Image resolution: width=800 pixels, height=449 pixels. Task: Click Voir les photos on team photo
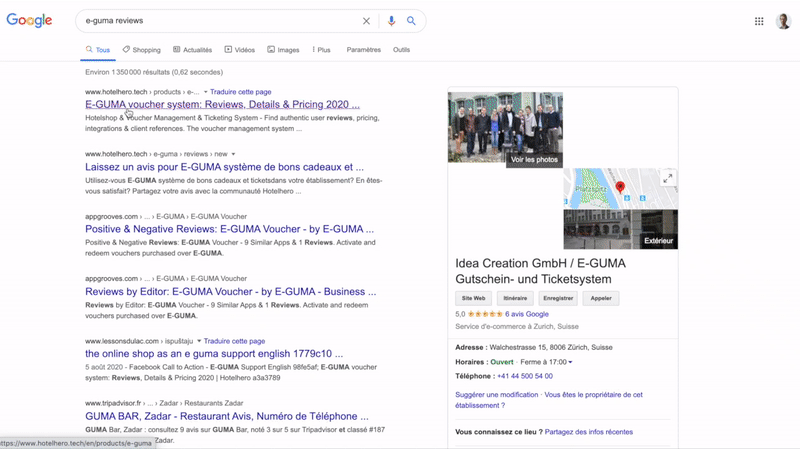tap(534, 160)
